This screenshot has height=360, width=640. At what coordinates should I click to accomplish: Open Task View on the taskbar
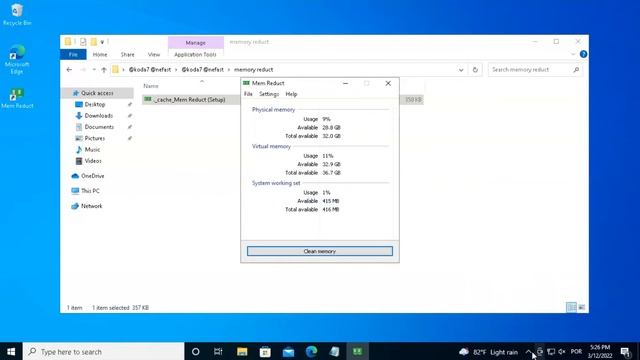pos(218,351)
